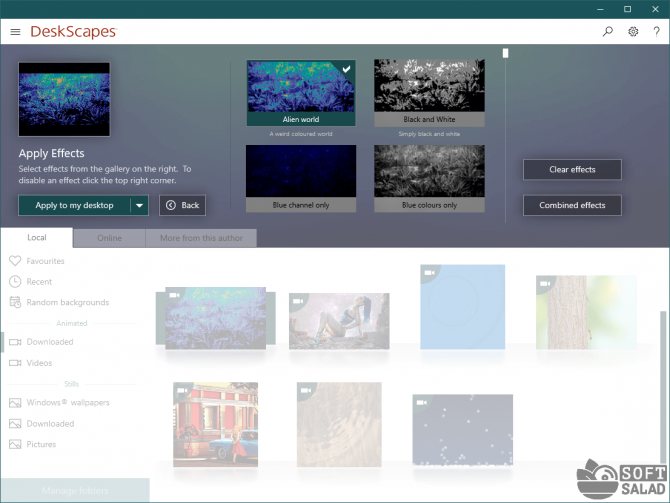Click the Recent clock icon

click(x=15, y=282)
